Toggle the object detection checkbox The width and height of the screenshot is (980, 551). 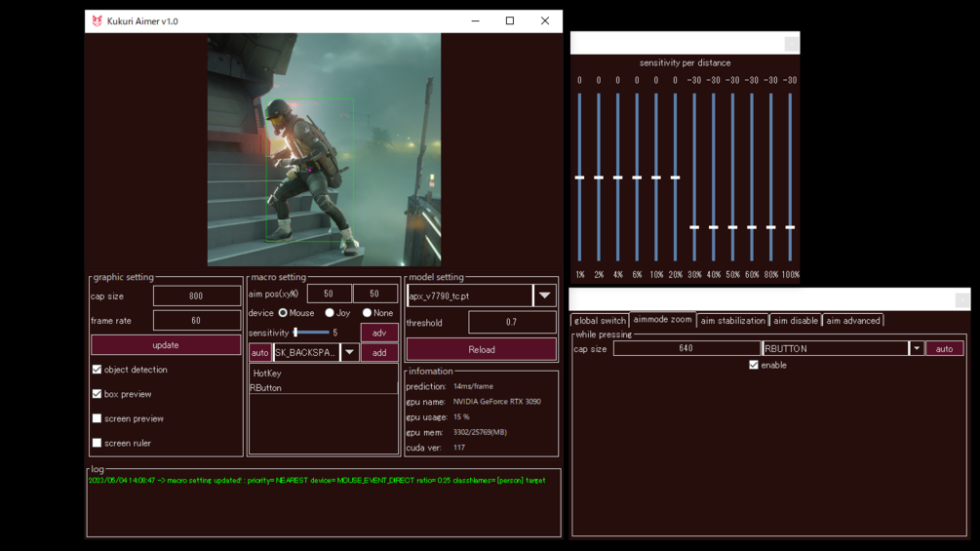click(x=97, y=370)
